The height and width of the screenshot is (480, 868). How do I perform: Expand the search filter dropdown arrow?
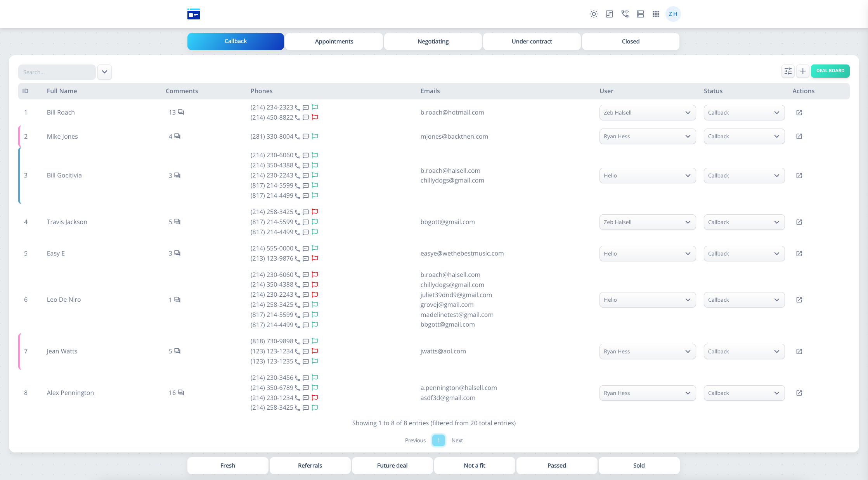coord(104,71)
